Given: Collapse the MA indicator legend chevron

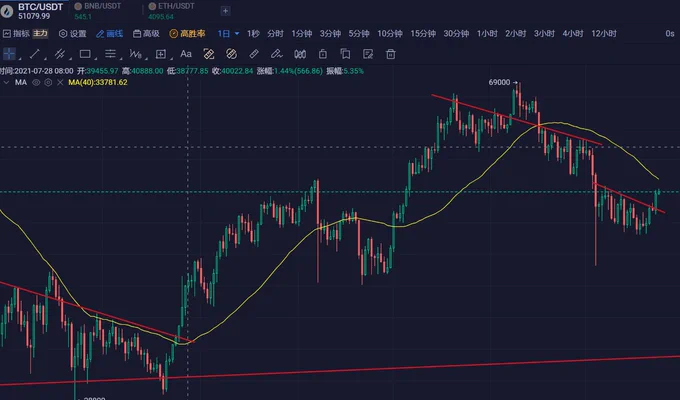Looking at the screenshot, I should point(6,82).
